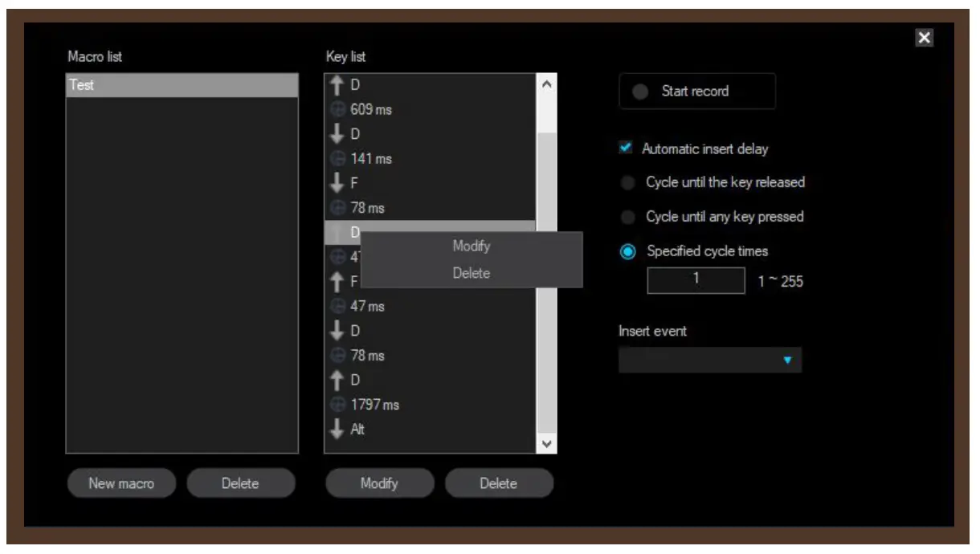This screenshot has width=980, height=554.
Task: Choose Modify from the context menu
Action: click(472, 246)
